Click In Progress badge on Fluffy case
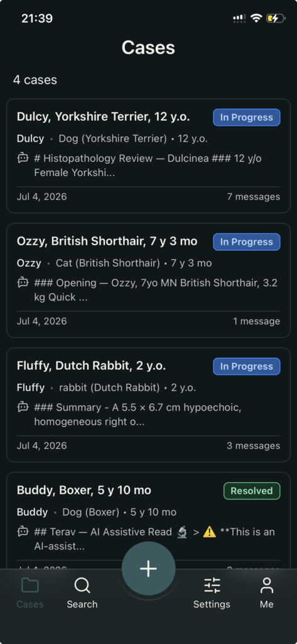 pos(247,367)
